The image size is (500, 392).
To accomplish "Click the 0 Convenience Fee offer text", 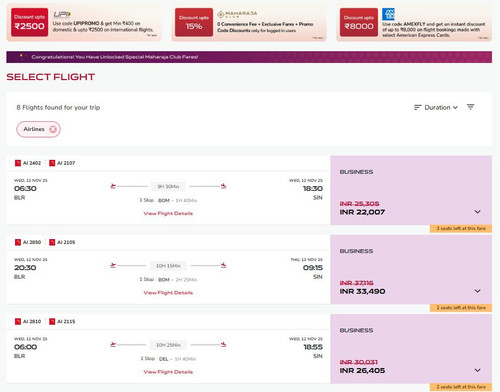I will tap(265, 27).
